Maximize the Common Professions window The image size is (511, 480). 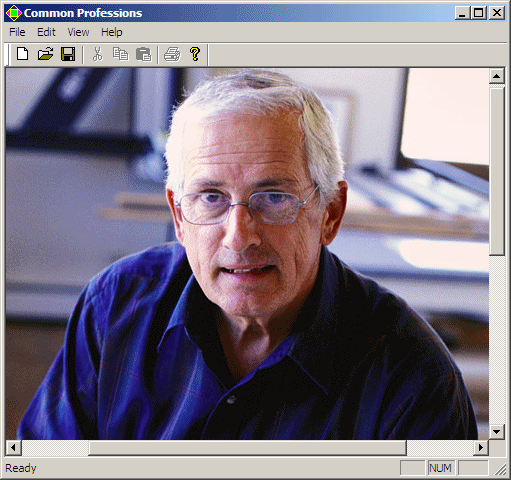(479, 13)
